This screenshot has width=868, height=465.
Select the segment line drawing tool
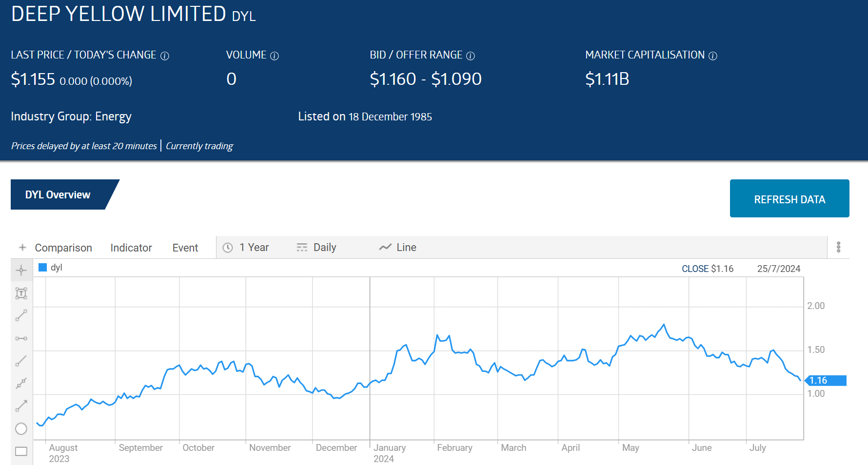tap(21, 315)
